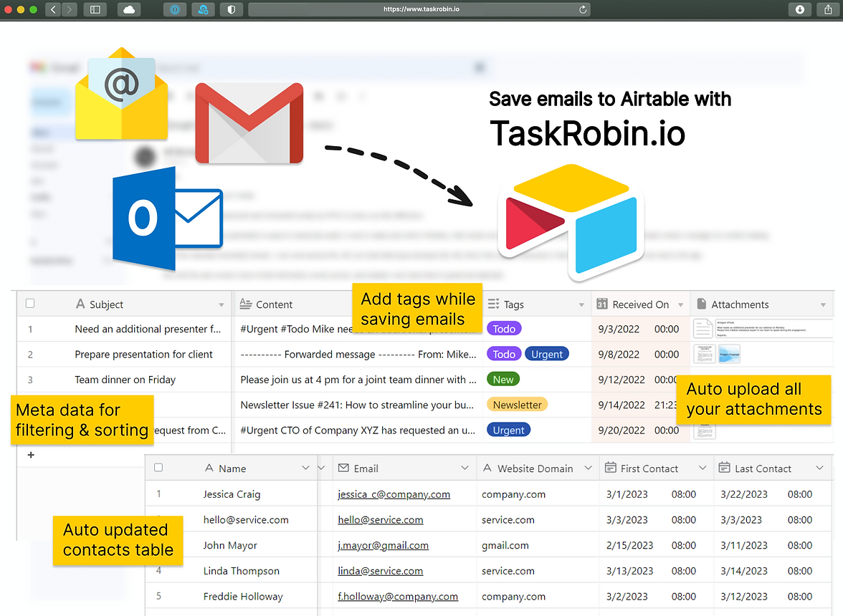Toggle the Todo tag on row 1

tap(504, 327)
